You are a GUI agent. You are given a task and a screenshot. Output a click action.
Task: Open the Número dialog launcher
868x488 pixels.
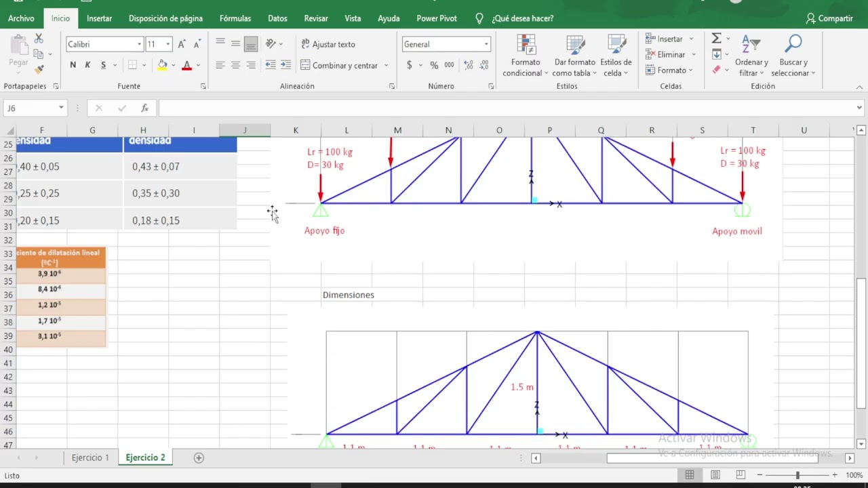(491, 86)
